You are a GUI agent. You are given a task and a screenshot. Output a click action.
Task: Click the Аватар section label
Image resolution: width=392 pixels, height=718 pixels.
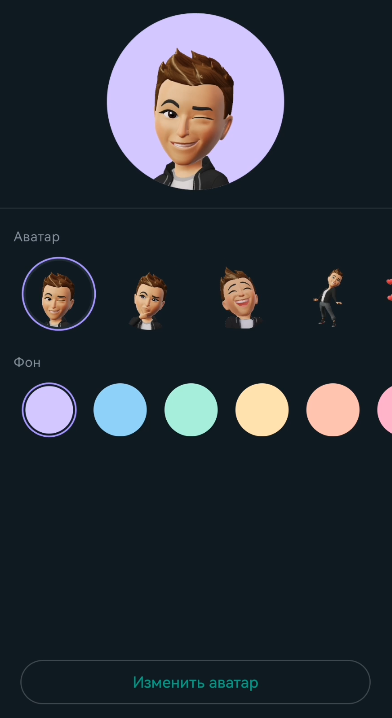point(37,237)
